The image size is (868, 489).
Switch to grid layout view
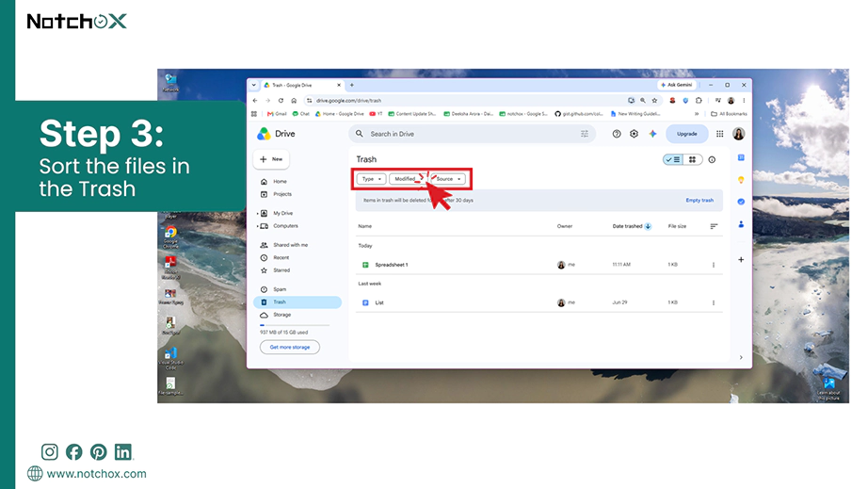pos(692,159)
